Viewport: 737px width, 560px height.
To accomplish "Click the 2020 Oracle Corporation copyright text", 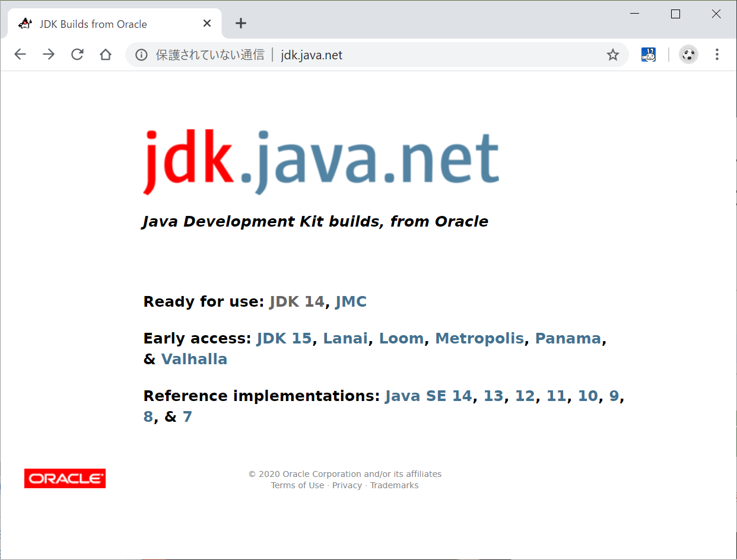I will pyautogui.click(x=345, y=474).
